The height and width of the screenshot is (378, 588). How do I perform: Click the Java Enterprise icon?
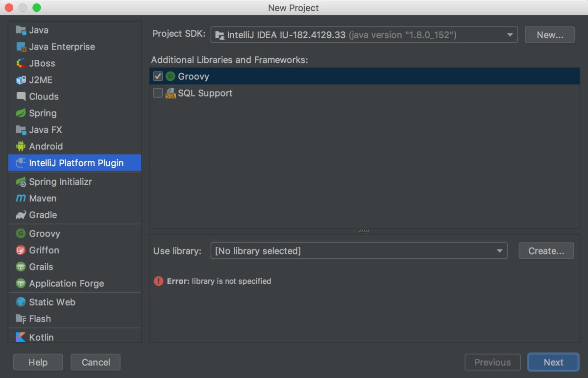pyautogui.click(x=21, y=47)
